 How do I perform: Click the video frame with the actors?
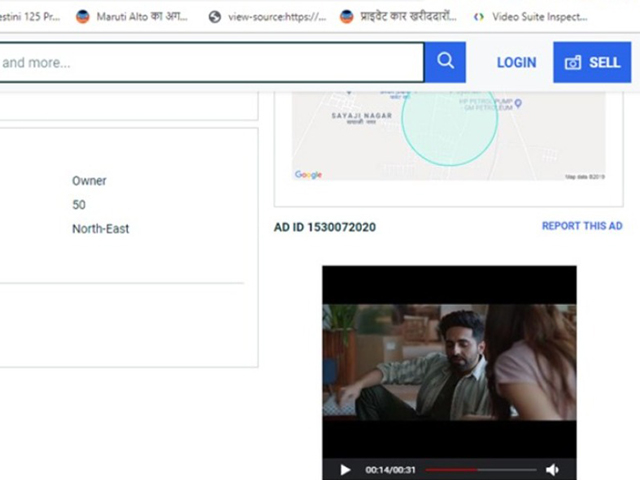point(449,362)
